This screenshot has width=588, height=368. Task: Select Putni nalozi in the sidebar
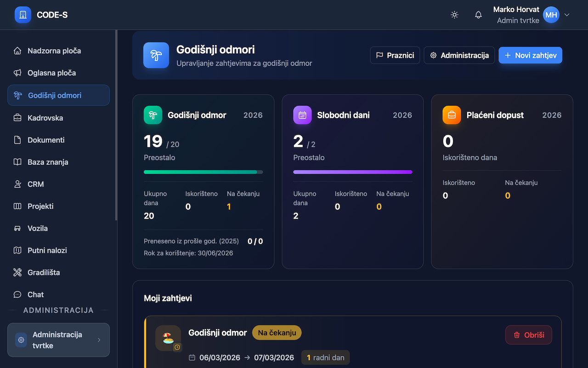[47, 250]
